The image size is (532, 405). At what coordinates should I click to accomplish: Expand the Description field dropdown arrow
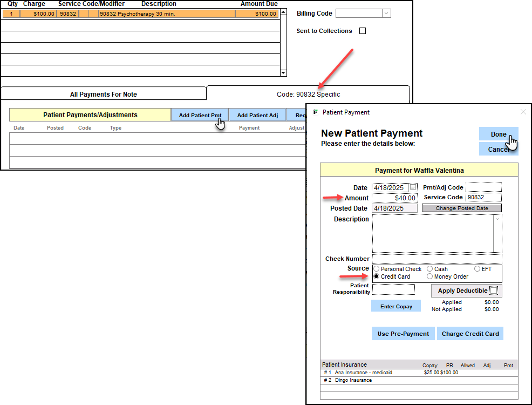[497, 219]
